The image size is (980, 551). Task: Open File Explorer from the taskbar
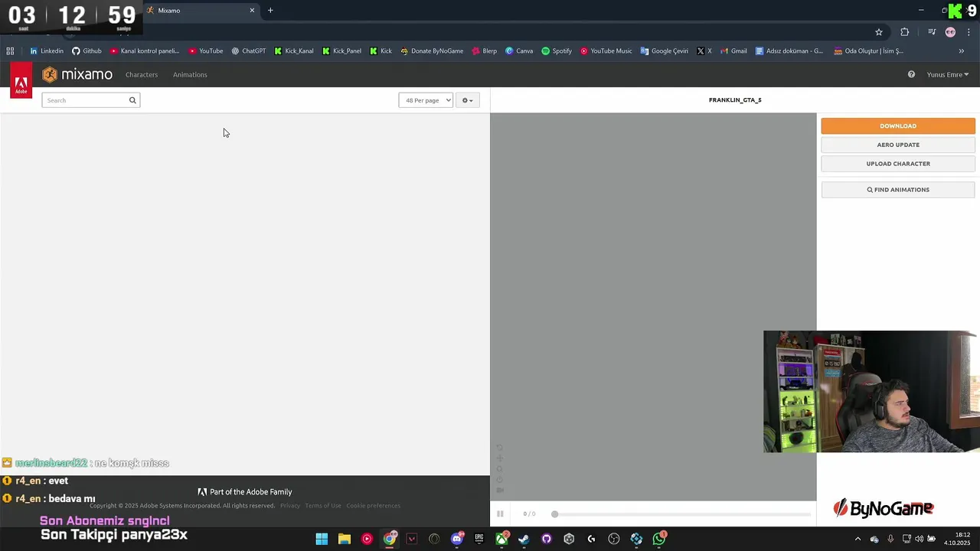(x=345, y=539)
